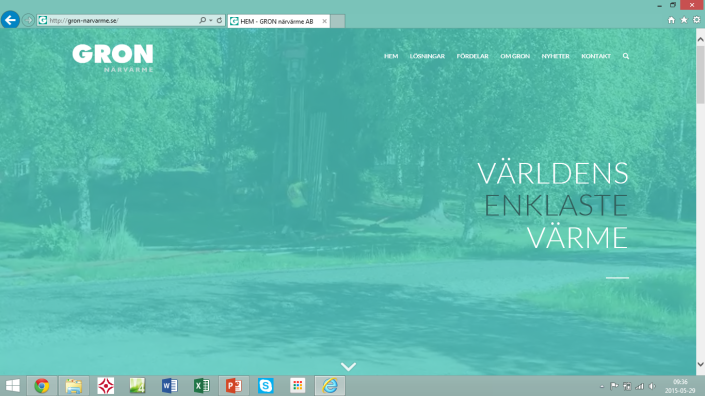Open the website search magnifier icon
This screenshot has width=705, height=396.
pos(626,56)
